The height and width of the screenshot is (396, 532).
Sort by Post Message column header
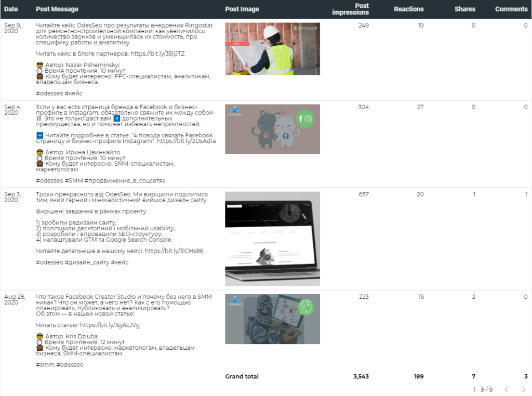[57, 9]
